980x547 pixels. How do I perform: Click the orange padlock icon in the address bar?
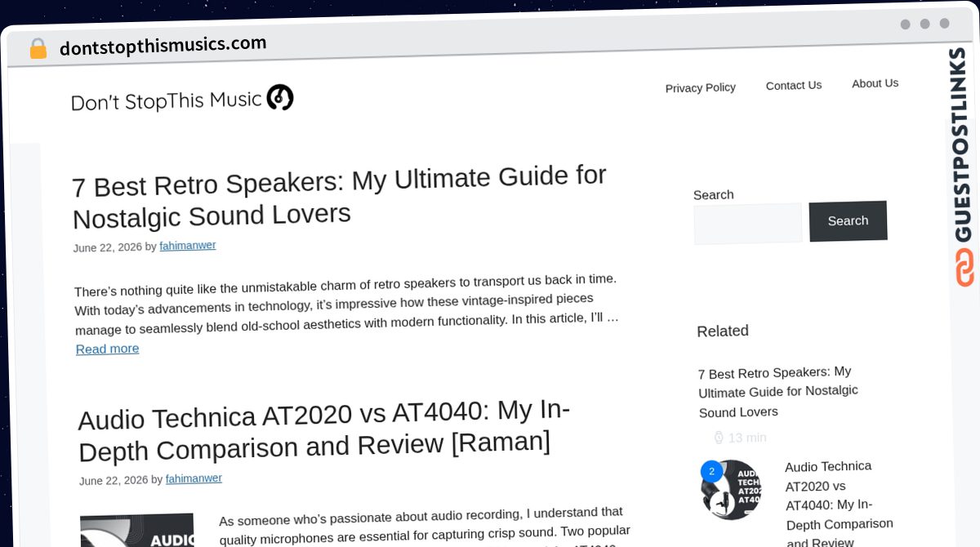click(x=38, y=49)
